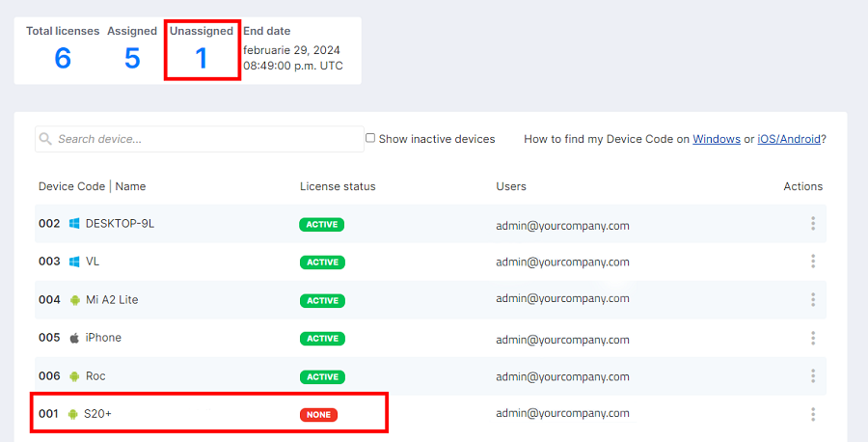Select the Unassigned licenses count
The height and width of the screenshot is (442, 868).
pos(202,59)
